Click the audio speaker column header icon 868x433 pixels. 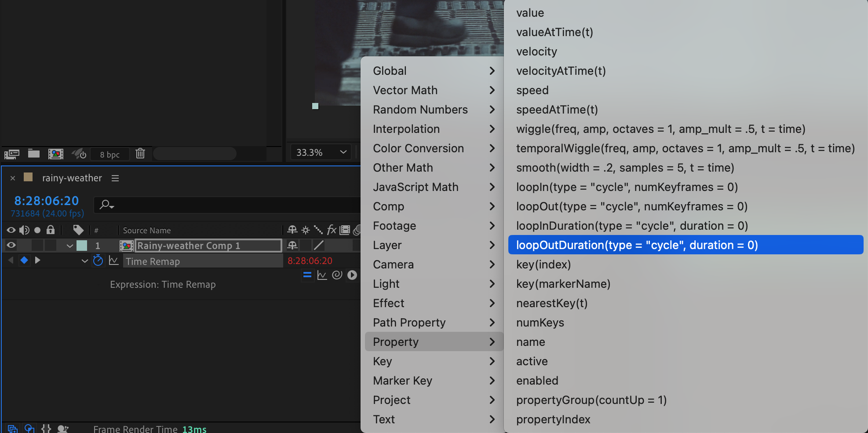coord(24,230)
